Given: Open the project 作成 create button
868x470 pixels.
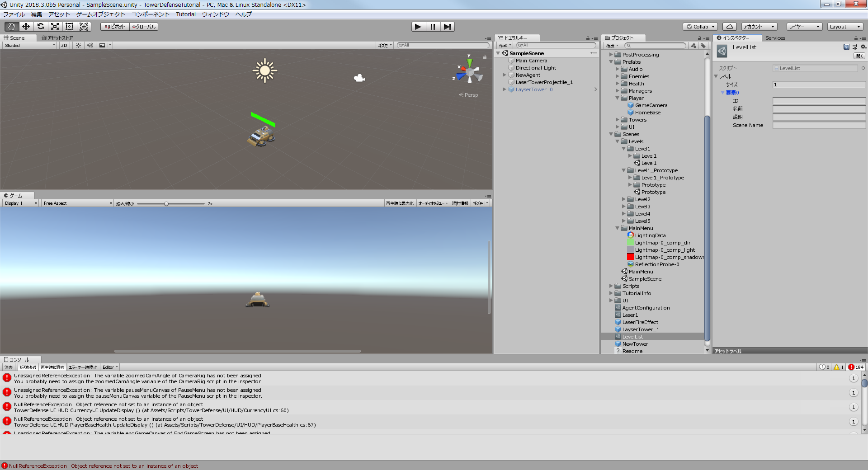Looking at the screenshot, I should [x=612, y=46].
